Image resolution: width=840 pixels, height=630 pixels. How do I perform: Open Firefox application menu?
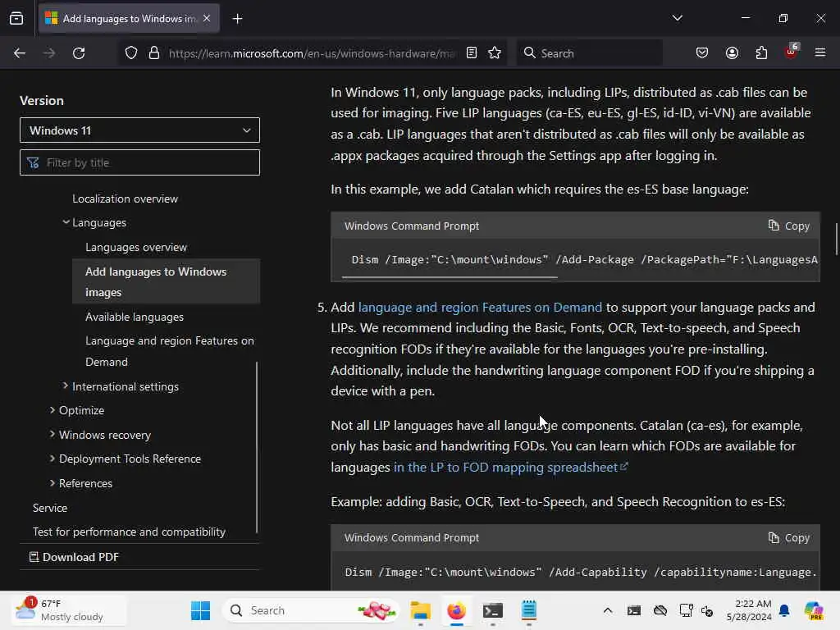tap(820, 53)
